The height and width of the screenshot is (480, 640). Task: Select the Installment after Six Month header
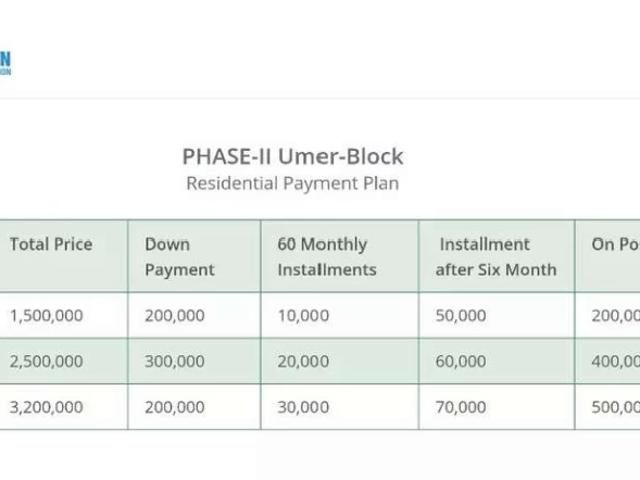tap(496, 257)
